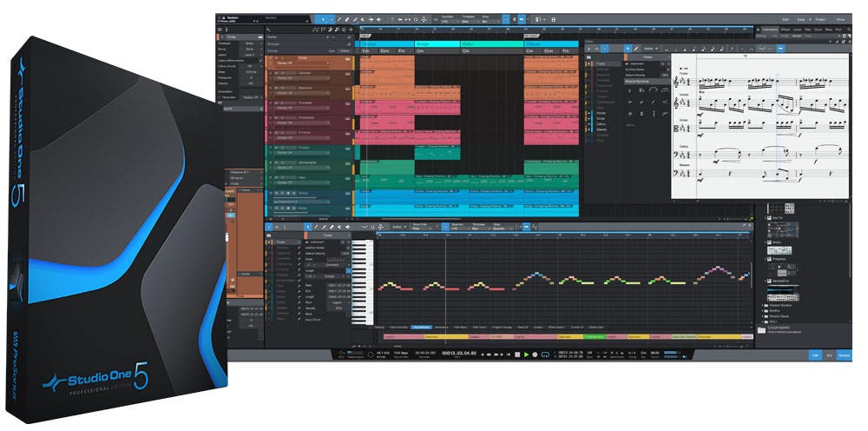Image resolution: width=868 pixels, height=431 pixels.
Task: Toggle the Audition Notes checkbox in Score inspector
Action: click(x=668, y=70)
